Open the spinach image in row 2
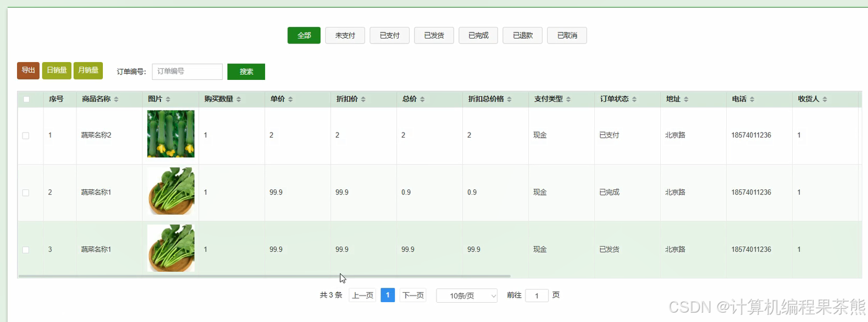This screenshot has width=868, height=322. point(171,191)
